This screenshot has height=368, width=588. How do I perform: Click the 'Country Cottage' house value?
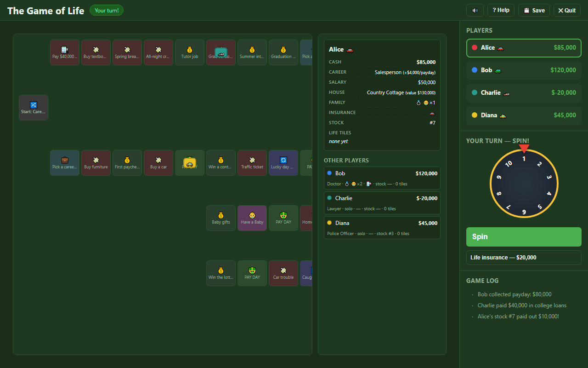pos(385,92)
